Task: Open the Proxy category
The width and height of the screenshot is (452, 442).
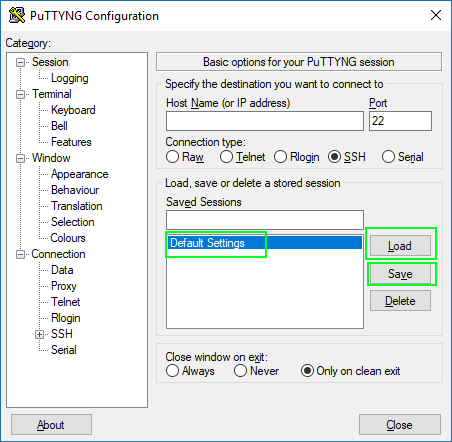Action: coord(64,286)
